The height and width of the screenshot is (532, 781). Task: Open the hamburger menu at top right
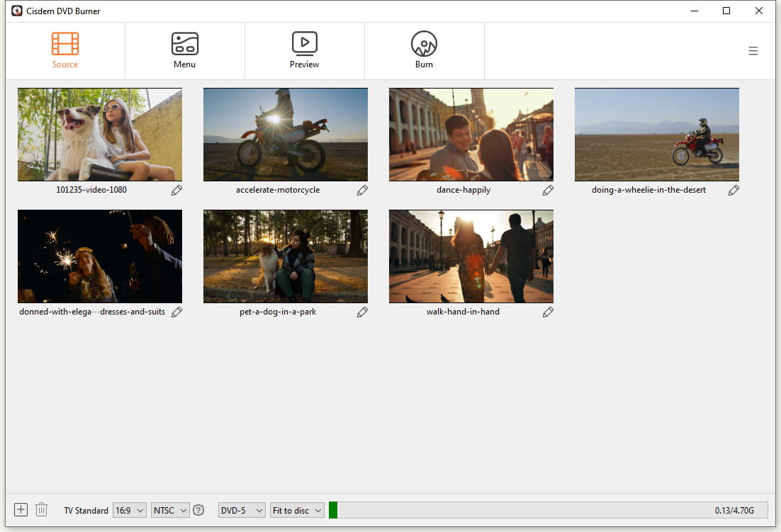click(x=753, y=51)
